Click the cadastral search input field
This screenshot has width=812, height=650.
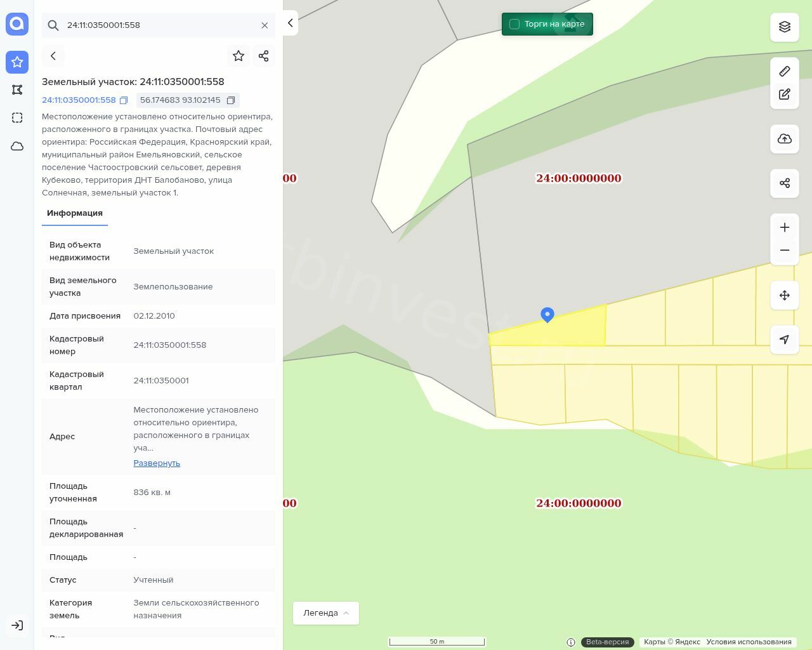[x=159, y=25]
